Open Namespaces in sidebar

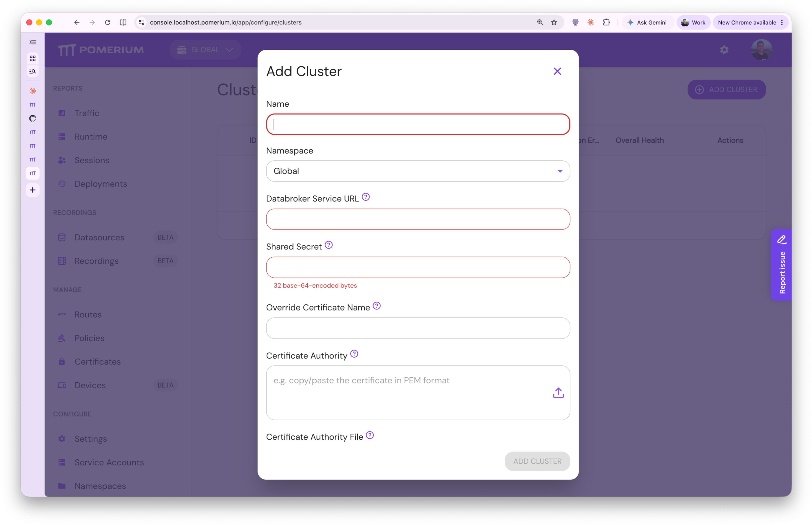pos(100,486)
